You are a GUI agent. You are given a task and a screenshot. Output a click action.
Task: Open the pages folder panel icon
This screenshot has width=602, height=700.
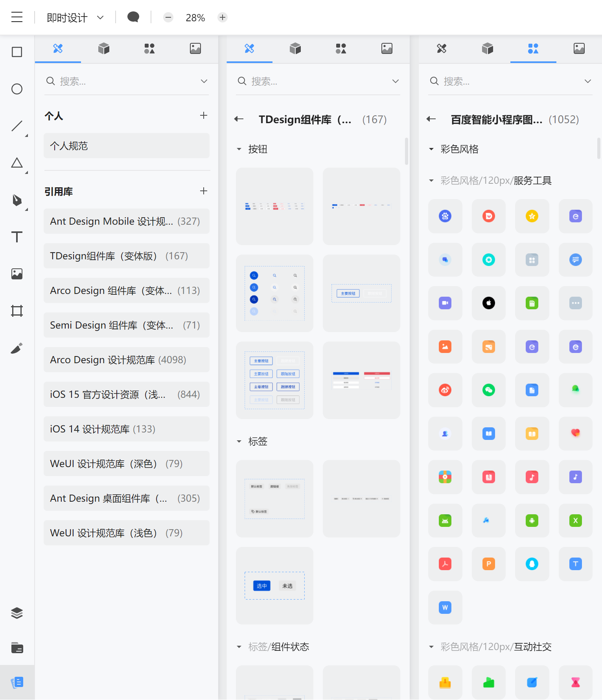pos(17,648)
